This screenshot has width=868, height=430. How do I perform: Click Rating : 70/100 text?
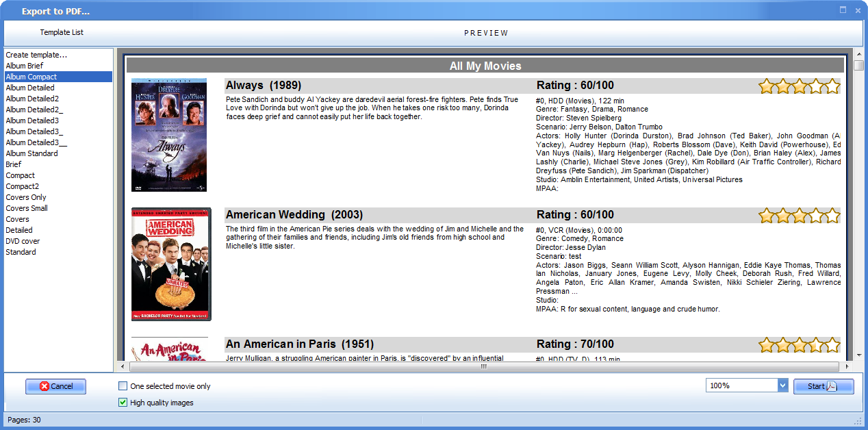[575, 344]
